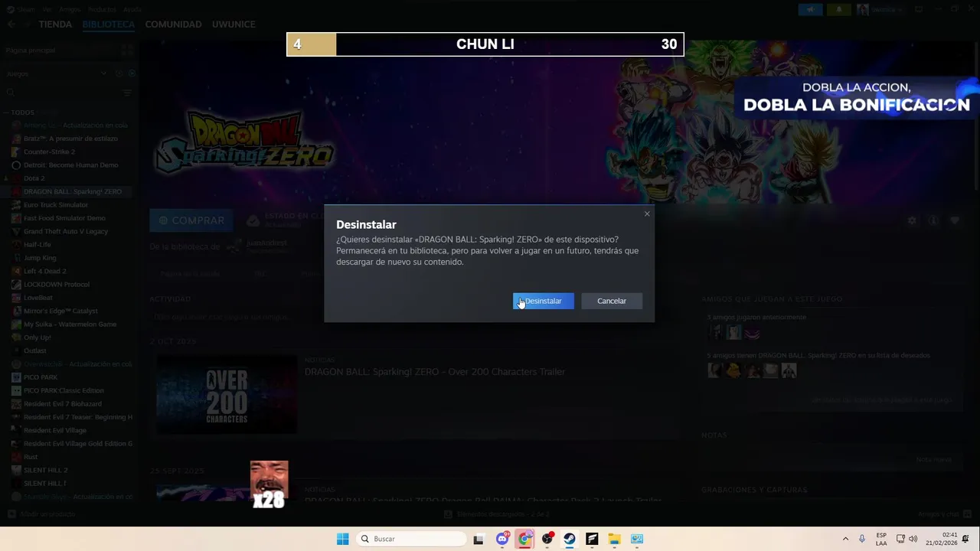Select Jump King in the library
This screenshot has width=980, height=551.
(x=40, y=258)
